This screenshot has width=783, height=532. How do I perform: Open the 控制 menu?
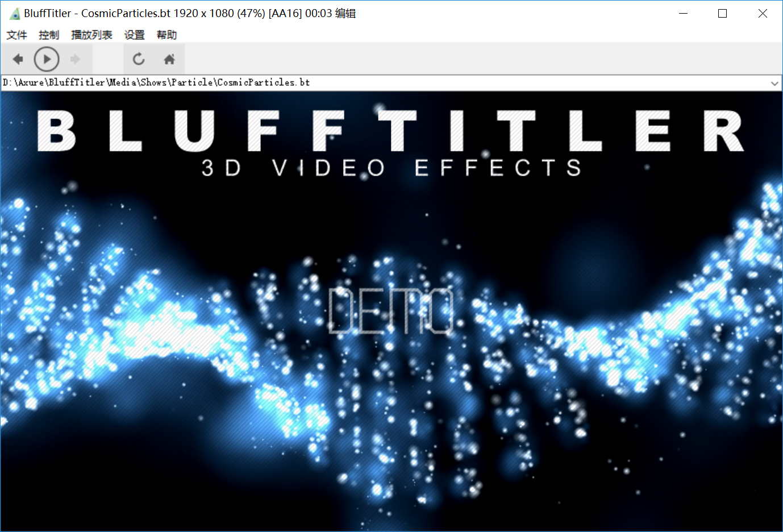pos(49,35)
